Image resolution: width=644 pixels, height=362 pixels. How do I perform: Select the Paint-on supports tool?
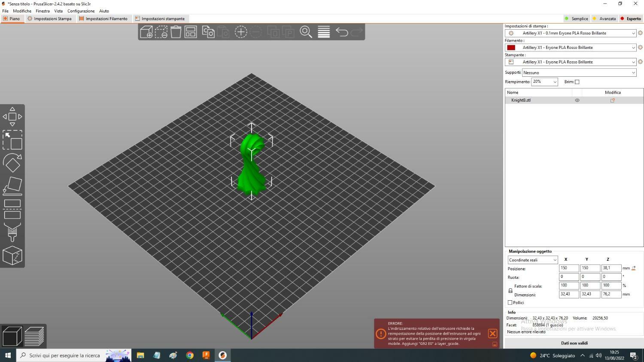(x=12, y=232)
